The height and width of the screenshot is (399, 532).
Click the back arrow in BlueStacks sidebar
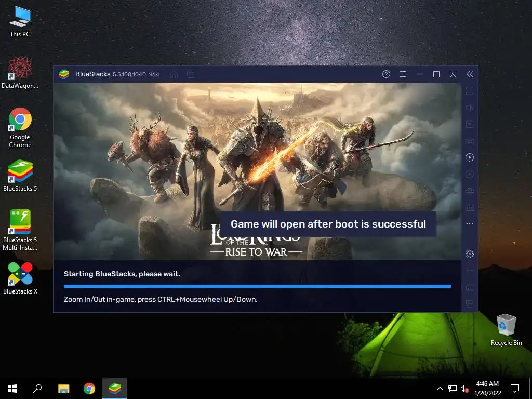470,270
